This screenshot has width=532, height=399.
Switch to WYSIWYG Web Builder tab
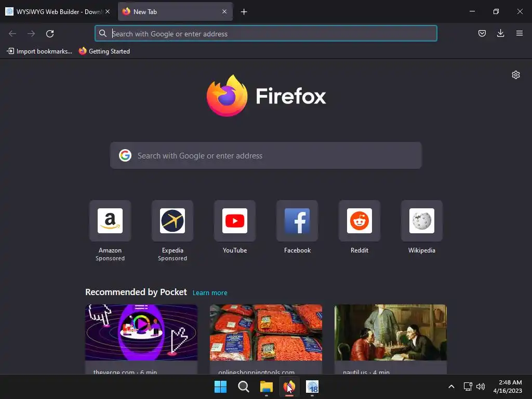(x=58, y=11)
